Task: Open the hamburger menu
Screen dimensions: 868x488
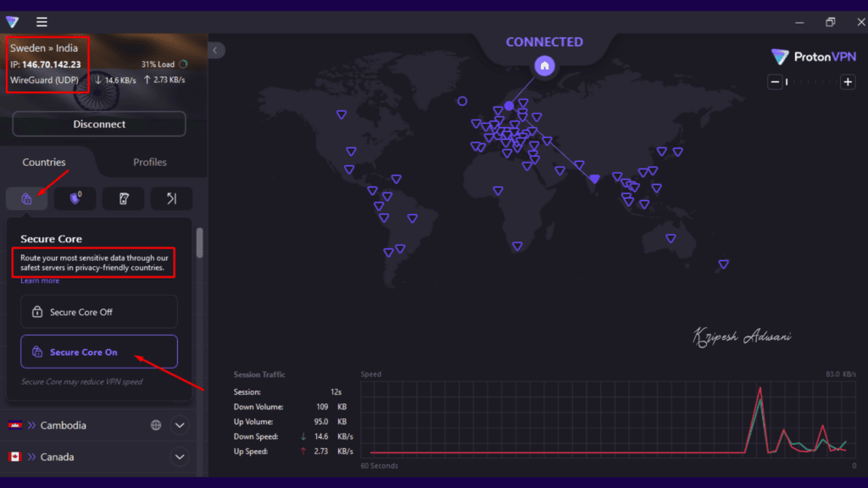Action: coord(42,22)
